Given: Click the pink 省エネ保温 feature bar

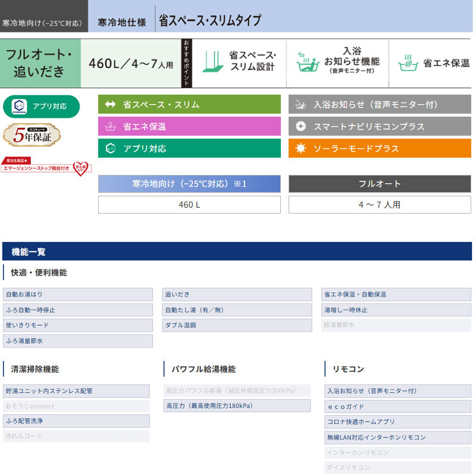Looking at the screenshot, I should coord(189,126).
